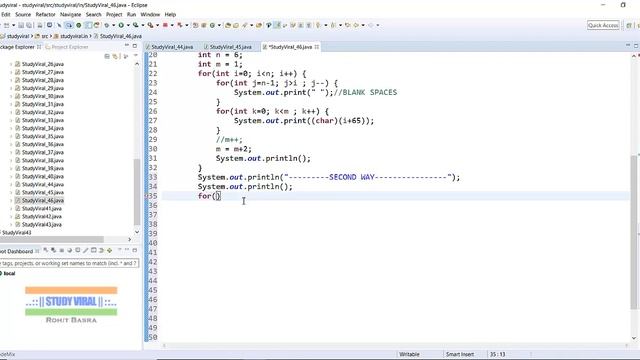
Task: Click the Debug bug icon in toolbar
Action: 107,25
